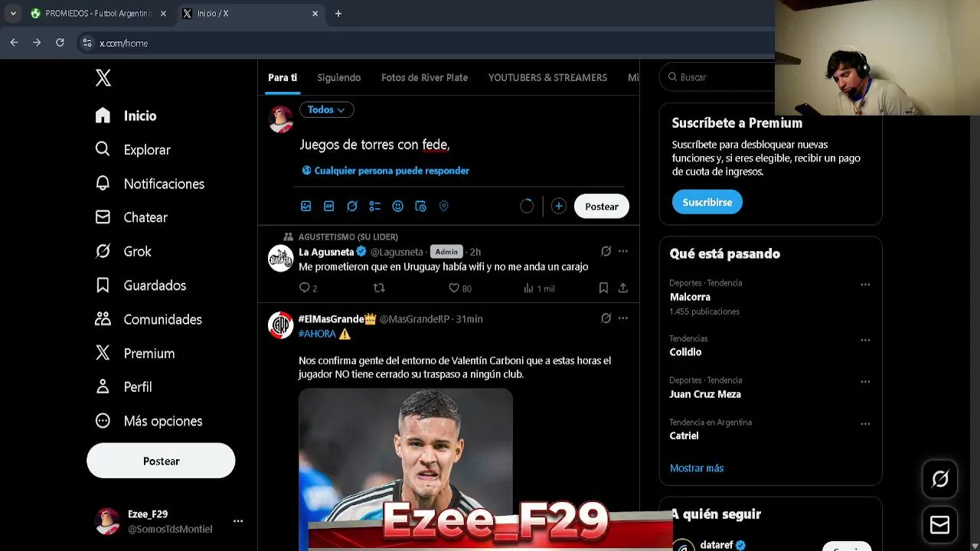This screenshot has width=980, height=551.
Task: Change 'Cualquier persona puede responder' setting
Action: [385, 171]
